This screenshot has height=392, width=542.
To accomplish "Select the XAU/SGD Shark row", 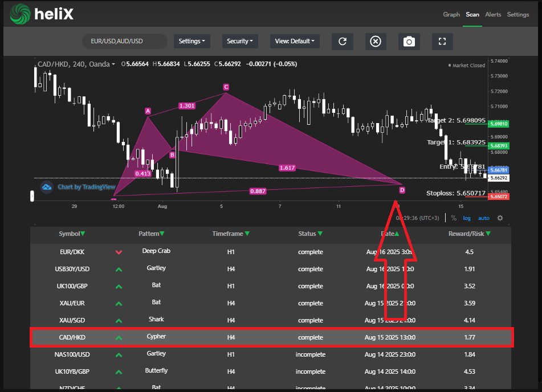I will (x=270, y=320).
